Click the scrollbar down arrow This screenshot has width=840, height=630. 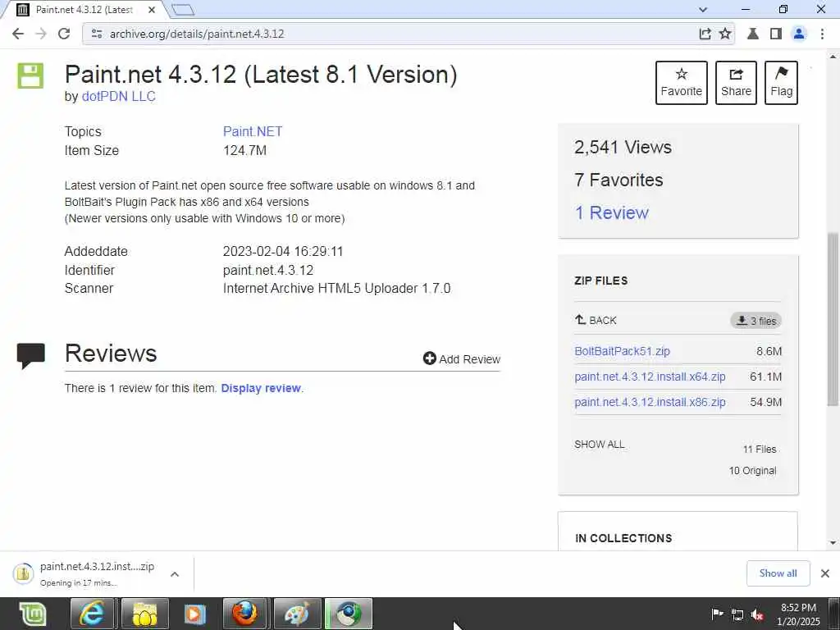coord(833,543)
